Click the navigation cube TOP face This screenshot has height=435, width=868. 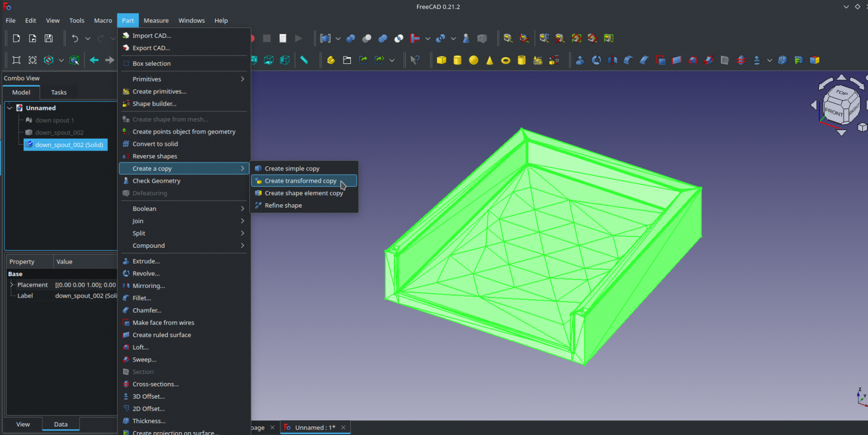pyautogui.click(x=841, y=93)
